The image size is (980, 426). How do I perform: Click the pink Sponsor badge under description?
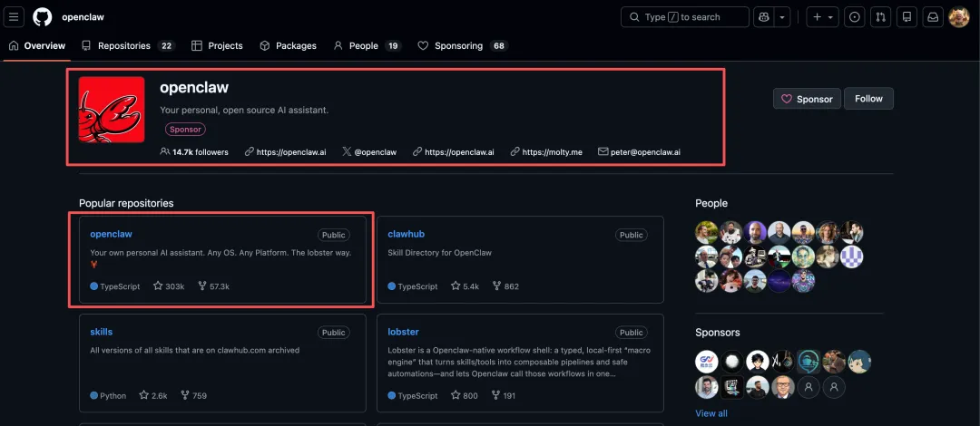click(186, 130)
